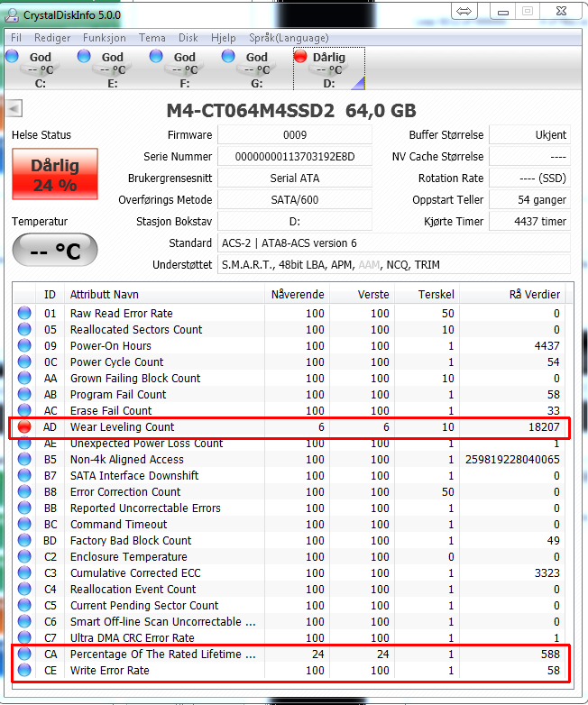Click the blue status icon of Ultra DMA CRC Error Rate

(x=24, y=637)
